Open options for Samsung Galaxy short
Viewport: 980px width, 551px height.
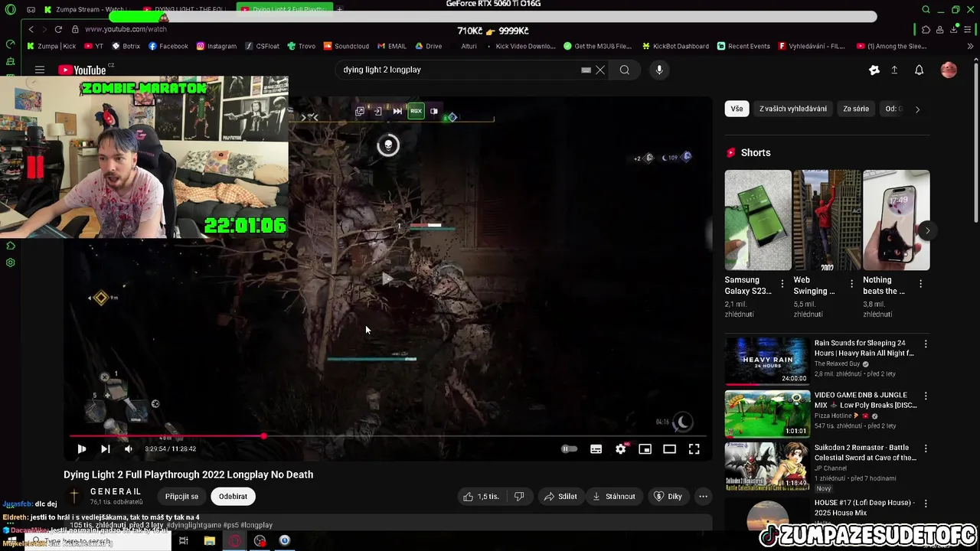tap(782, 284)
